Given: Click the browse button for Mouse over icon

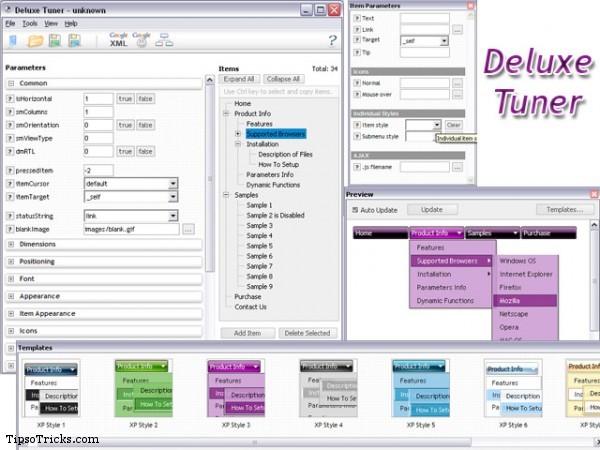Looking at the screenshot, I should (457, 95).
